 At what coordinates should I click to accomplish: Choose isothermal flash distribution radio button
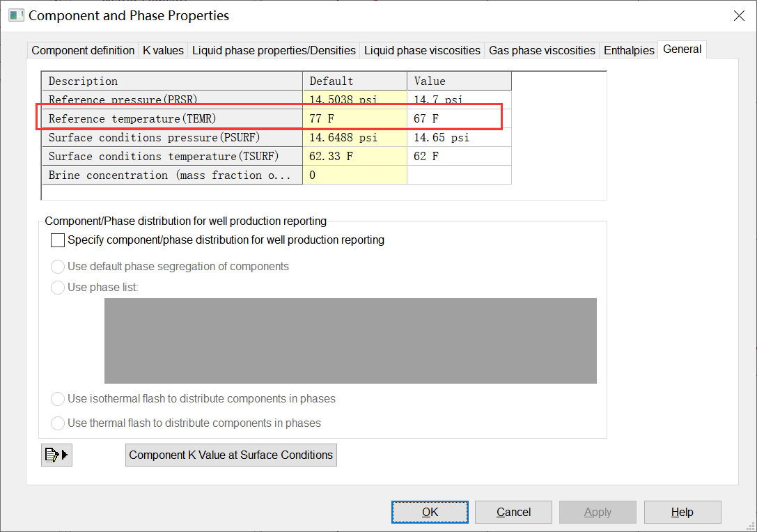click(x=58, y=399)
